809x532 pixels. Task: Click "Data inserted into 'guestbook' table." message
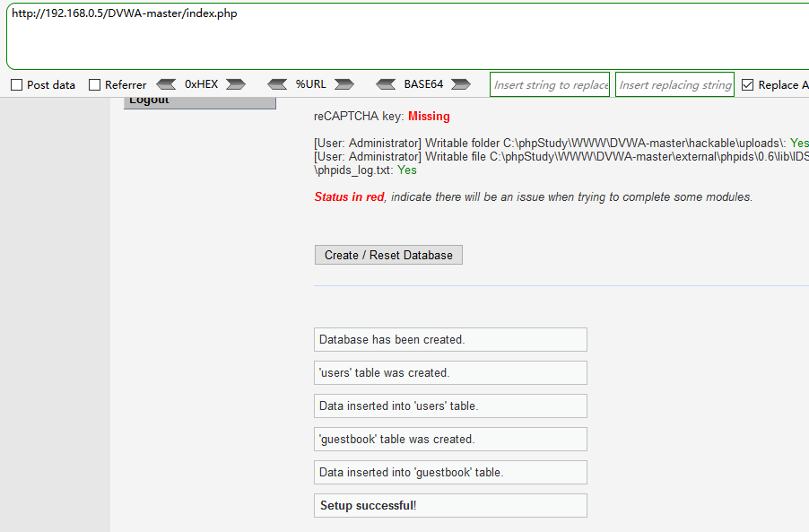[x=450, y=472]
